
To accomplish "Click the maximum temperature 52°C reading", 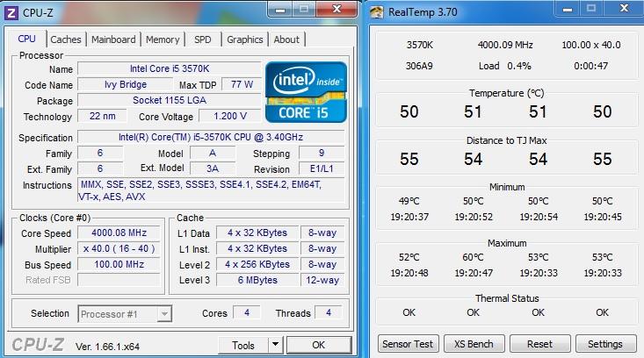I will click(x=409, y=257).
